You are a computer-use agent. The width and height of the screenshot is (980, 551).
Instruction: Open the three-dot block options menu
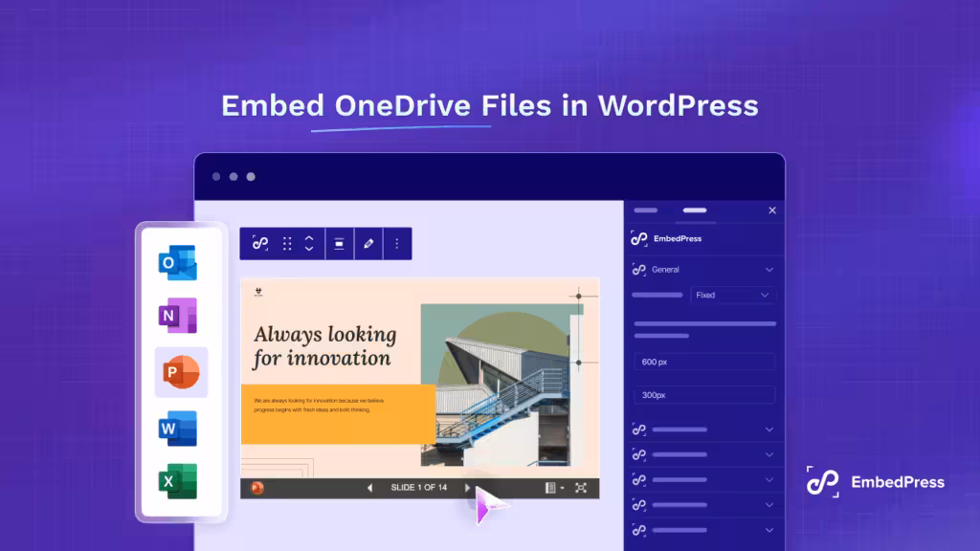click(397, 244)
